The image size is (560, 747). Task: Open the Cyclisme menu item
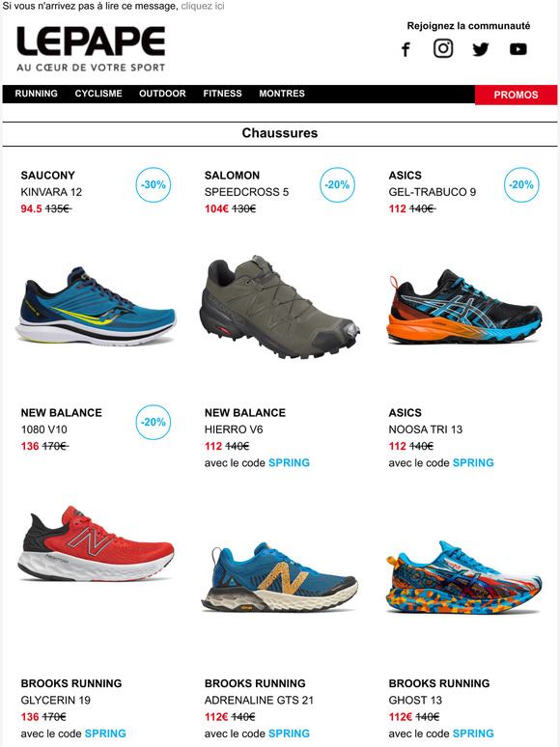tap(98, 94)
